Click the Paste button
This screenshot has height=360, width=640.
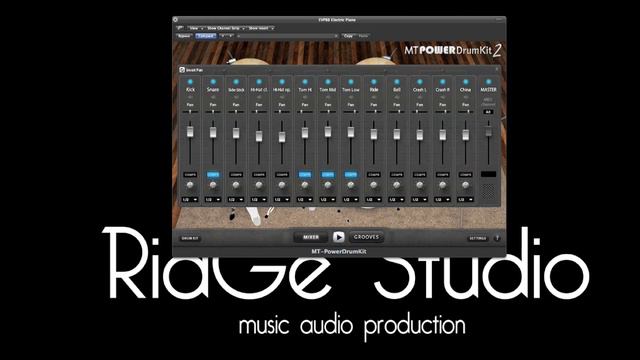[363, 36]
